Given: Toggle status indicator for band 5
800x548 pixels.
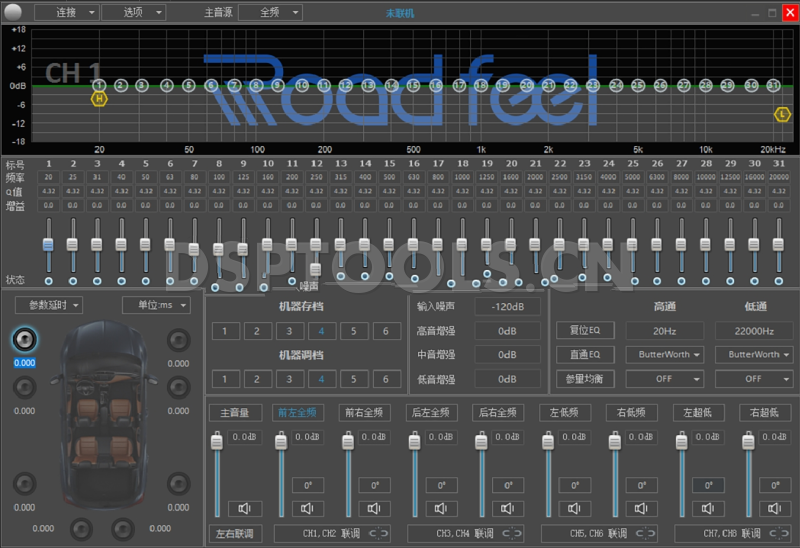Looking at the screenshot, I should point(146,281).
